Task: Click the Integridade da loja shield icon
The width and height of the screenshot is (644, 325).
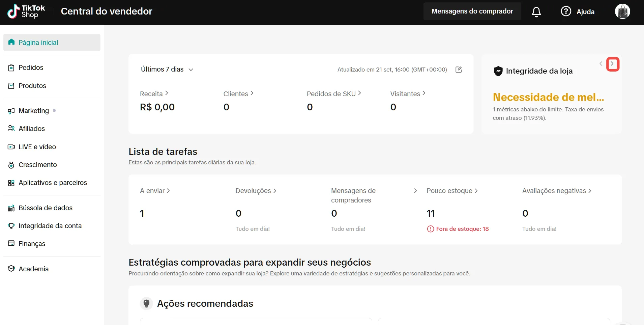Action: (498, 71)
